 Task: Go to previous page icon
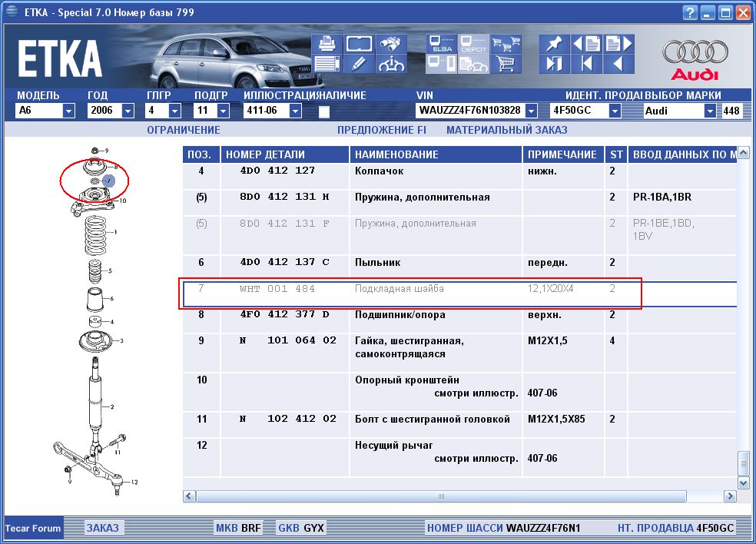coord(586,45)
